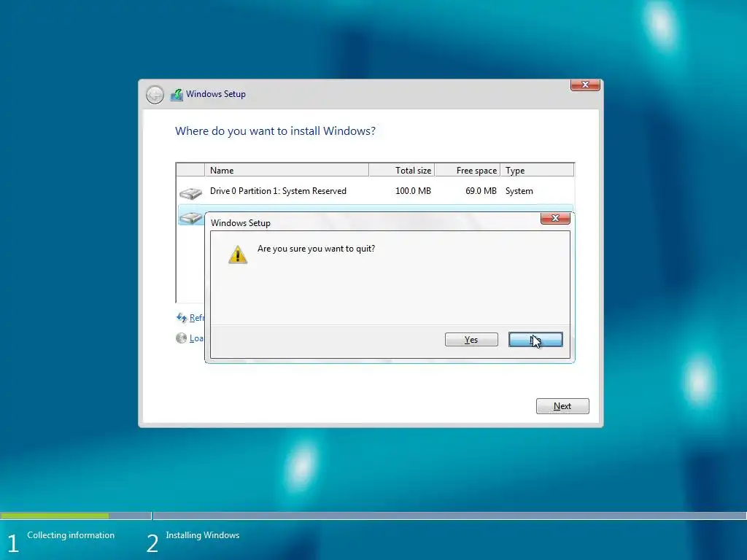This screenshot has width=747, height=560.
Task: Click "Are you sure you want to quit?" text
Action: tap(317, 249)
